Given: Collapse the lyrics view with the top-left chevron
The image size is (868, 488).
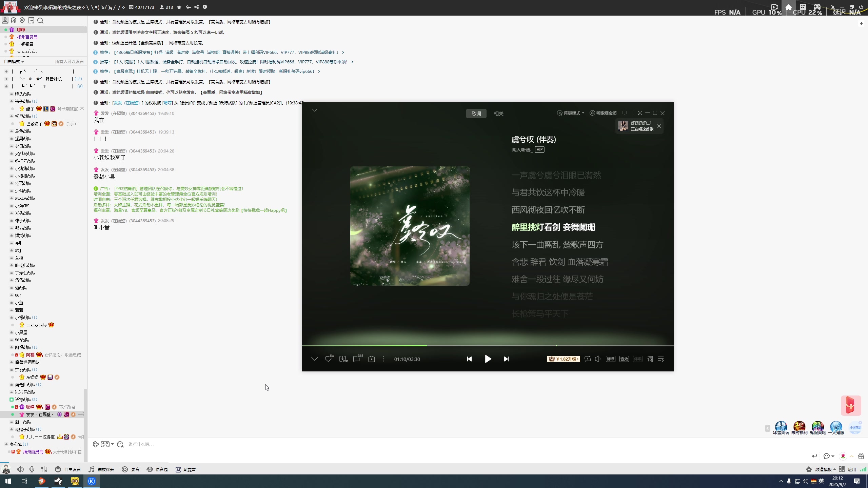Looking at the screenshot, I should [315, 110].
